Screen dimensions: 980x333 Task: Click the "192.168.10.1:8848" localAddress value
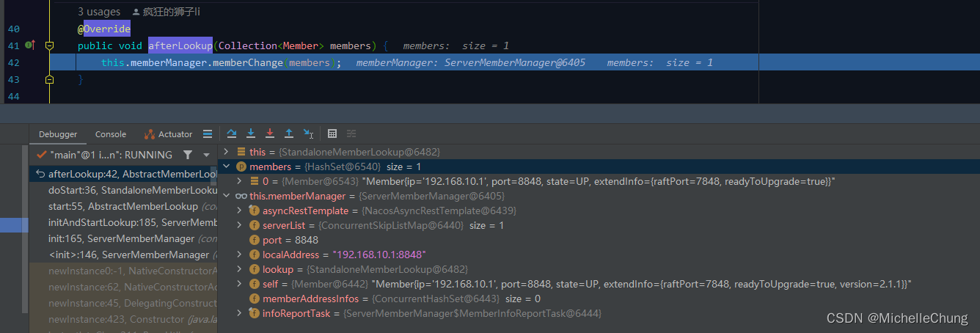[379, 255]
